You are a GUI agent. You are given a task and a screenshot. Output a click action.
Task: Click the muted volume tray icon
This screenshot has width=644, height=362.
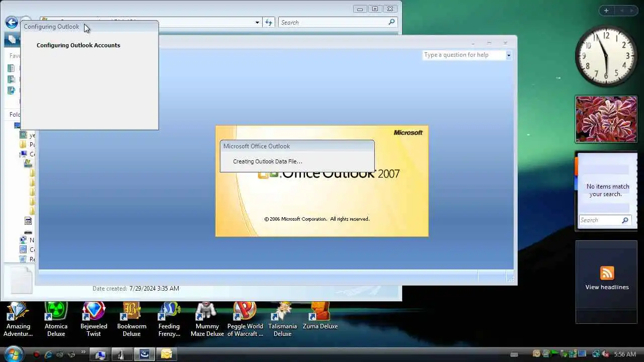point(606,354)
